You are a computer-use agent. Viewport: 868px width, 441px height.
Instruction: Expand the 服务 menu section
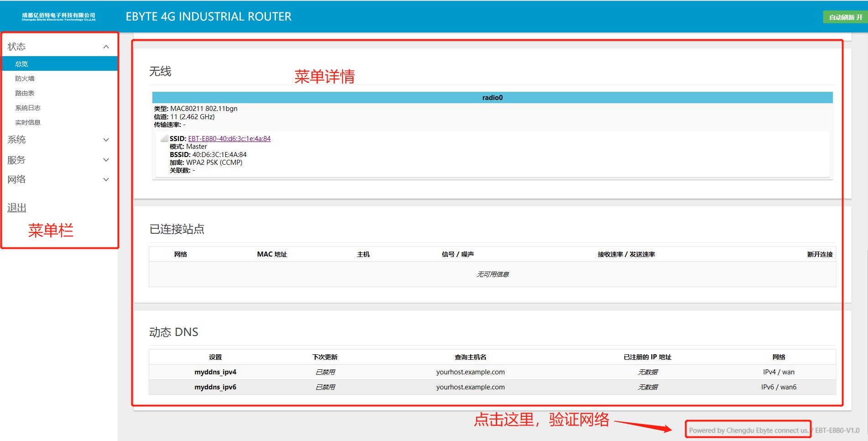tap(106, 160)
